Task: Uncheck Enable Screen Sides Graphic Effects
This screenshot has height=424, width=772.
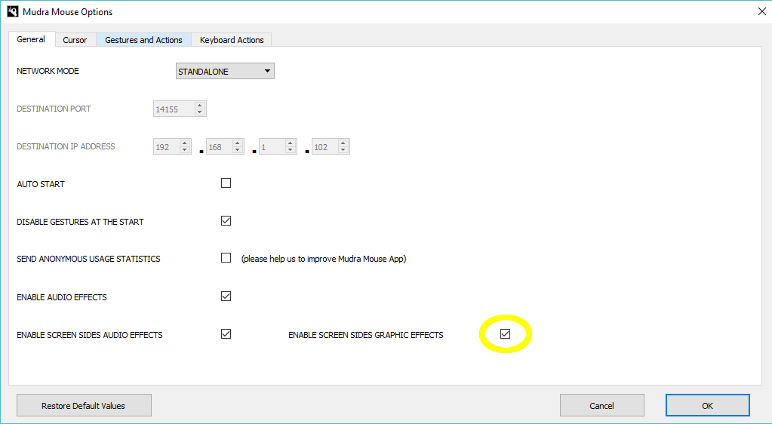Action: tap(505, 334)
